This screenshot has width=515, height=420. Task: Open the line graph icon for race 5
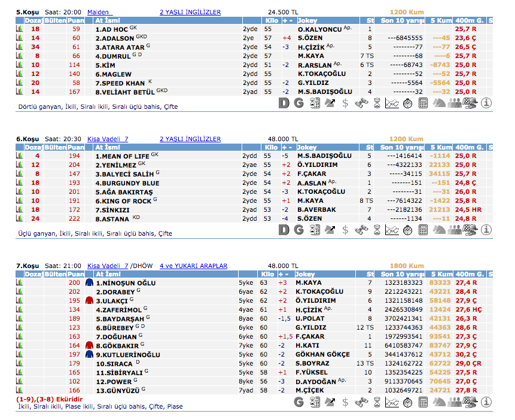coord(392,104)
